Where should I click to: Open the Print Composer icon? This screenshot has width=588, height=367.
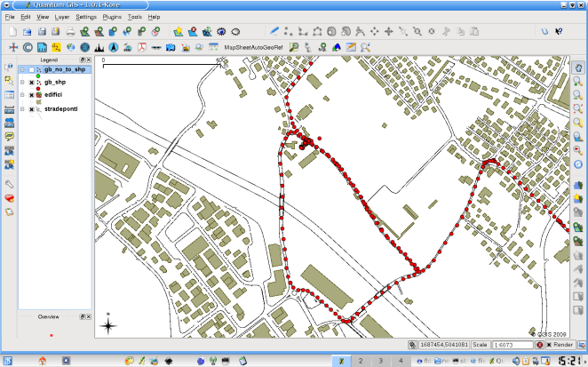click(70, 32)
